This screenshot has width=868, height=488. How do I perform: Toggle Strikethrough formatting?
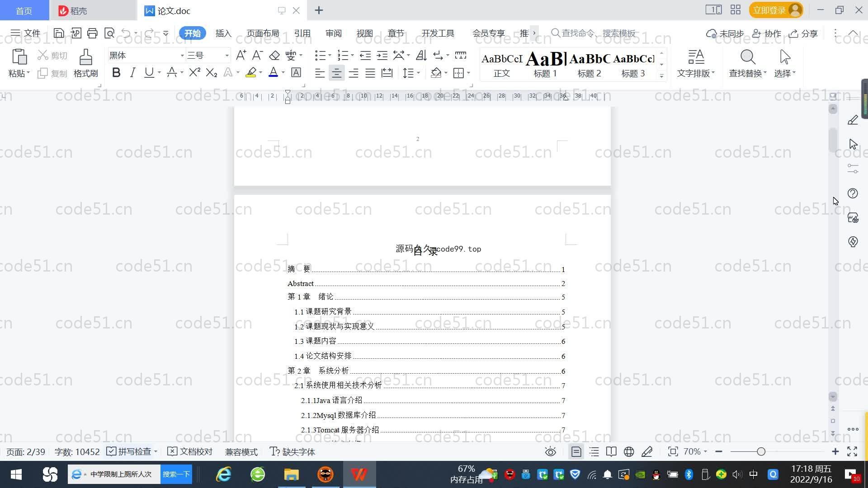point(171,73)
